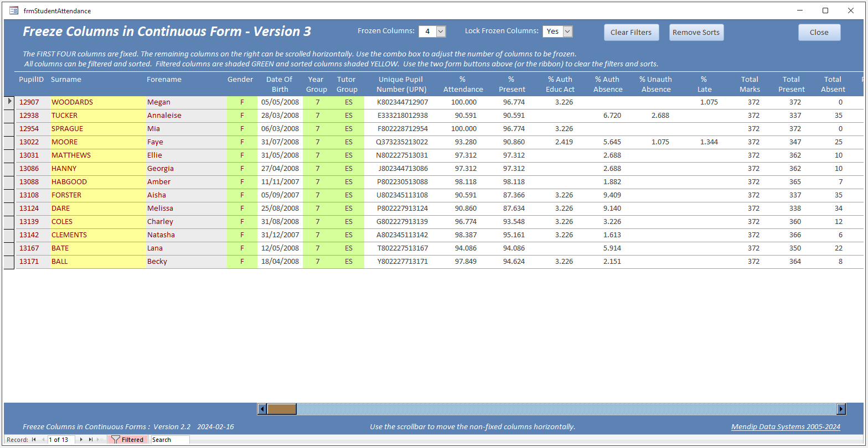Click the UPN cell P802230513088

coord(402,181)
